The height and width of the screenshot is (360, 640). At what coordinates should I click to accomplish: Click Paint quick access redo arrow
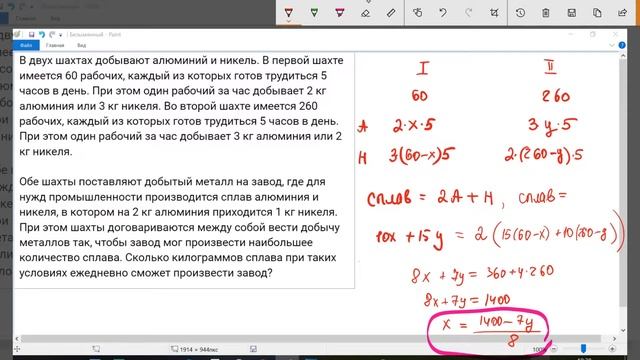52,35
